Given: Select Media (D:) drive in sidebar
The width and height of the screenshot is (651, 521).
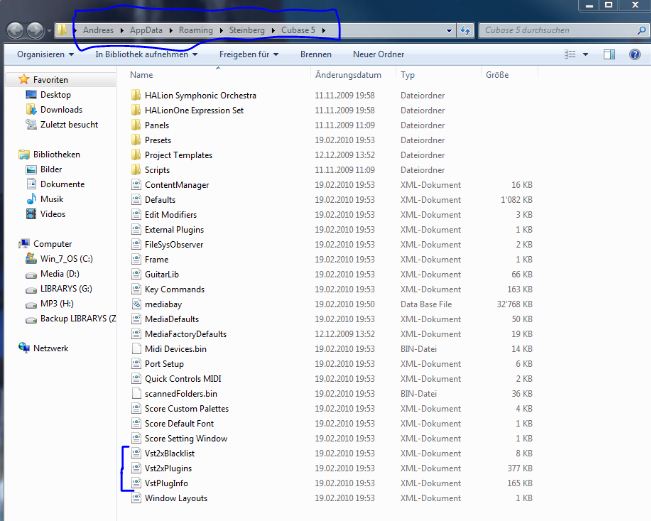Looking at the screenshot, I should pyautogui.click(x=60, y=274).
